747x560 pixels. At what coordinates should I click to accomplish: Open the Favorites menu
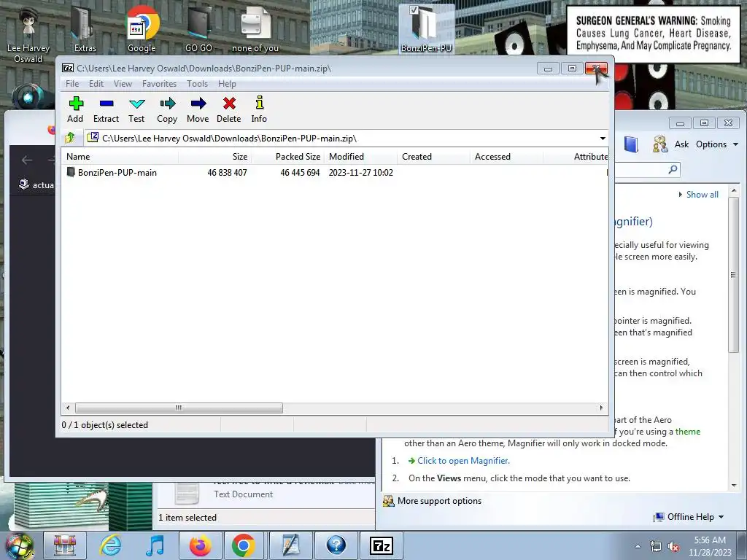click(159, 84)
